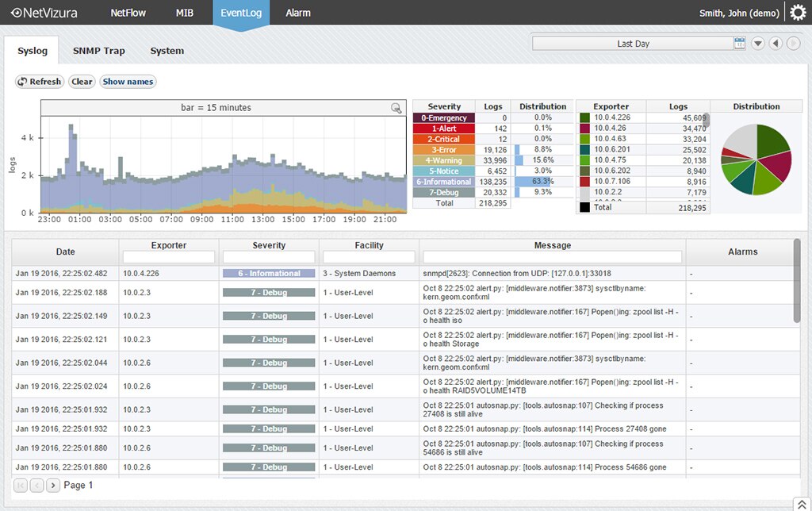Image resolution: width=812 pixels, height=511 pixels.
Task: Select the 0-Emergency severity color label
Action: click(444, 117)
